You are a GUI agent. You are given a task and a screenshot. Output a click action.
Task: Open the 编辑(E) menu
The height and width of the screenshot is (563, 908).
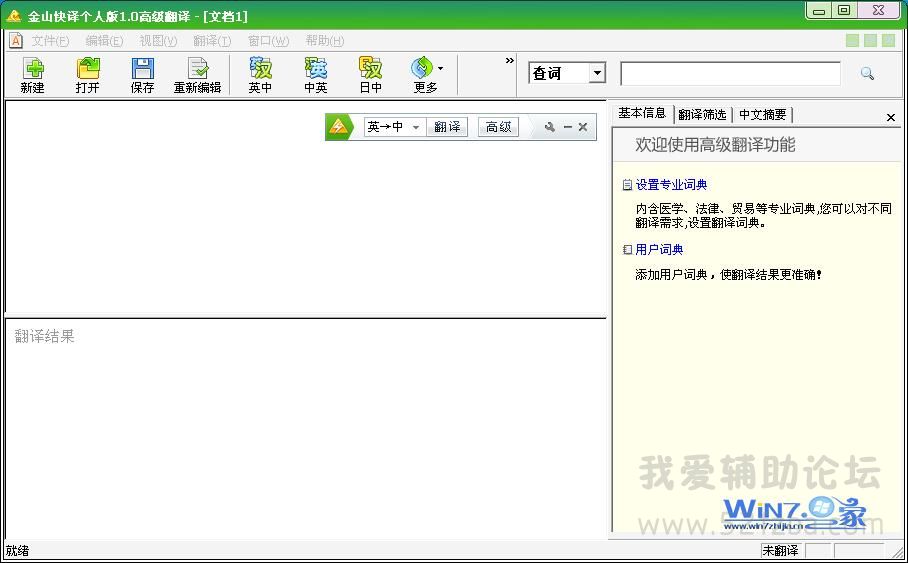(x=104, y=41)
